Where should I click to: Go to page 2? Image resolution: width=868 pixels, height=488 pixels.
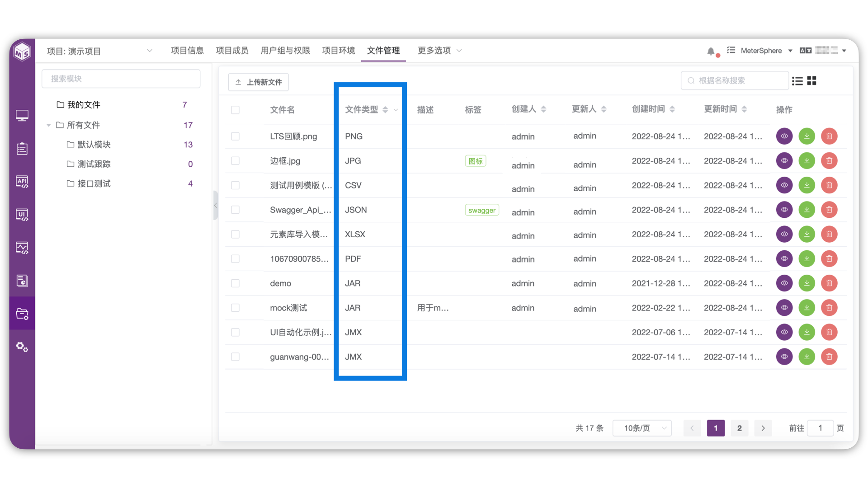pos(739,428)
